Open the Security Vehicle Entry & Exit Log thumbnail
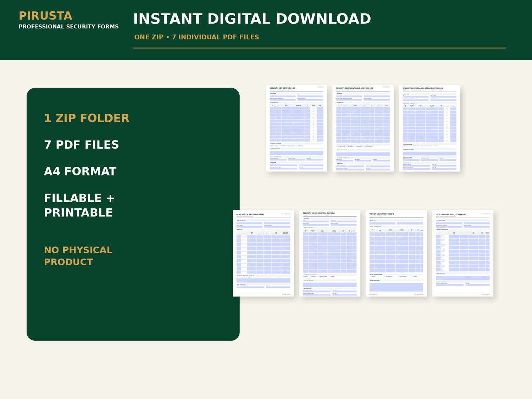 [330, 253]
